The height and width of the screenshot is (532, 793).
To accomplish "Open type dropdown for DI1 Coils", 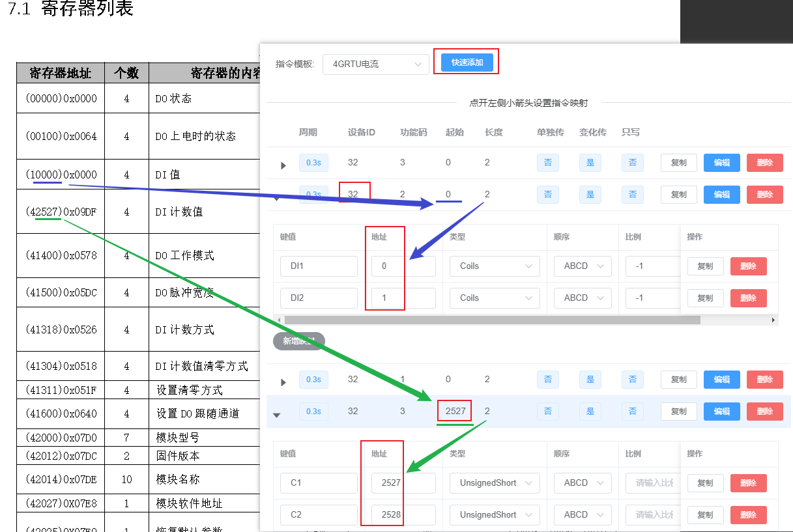I will coord(495,266).
